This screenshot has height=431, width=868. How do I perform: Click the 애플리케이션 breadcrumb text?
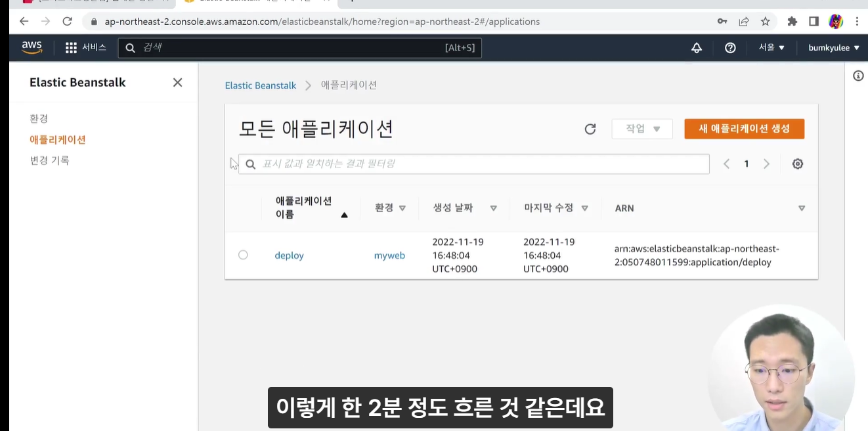(349, 85)
